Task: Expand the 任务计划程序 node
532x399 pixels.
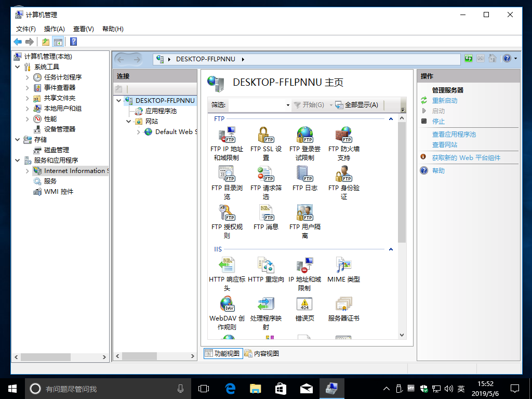Action: coord(28,77)
